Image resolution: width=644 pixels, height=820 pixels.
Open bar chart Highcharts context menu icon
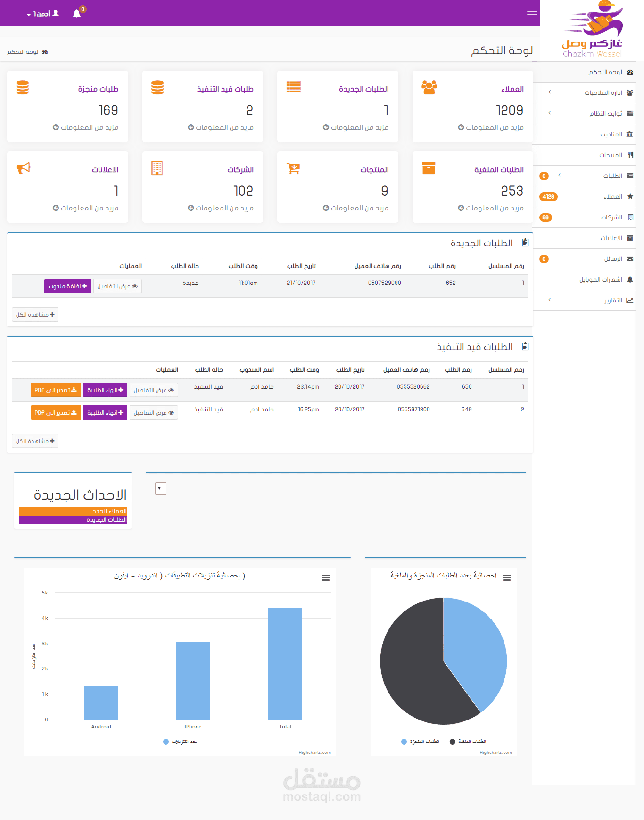326,577
